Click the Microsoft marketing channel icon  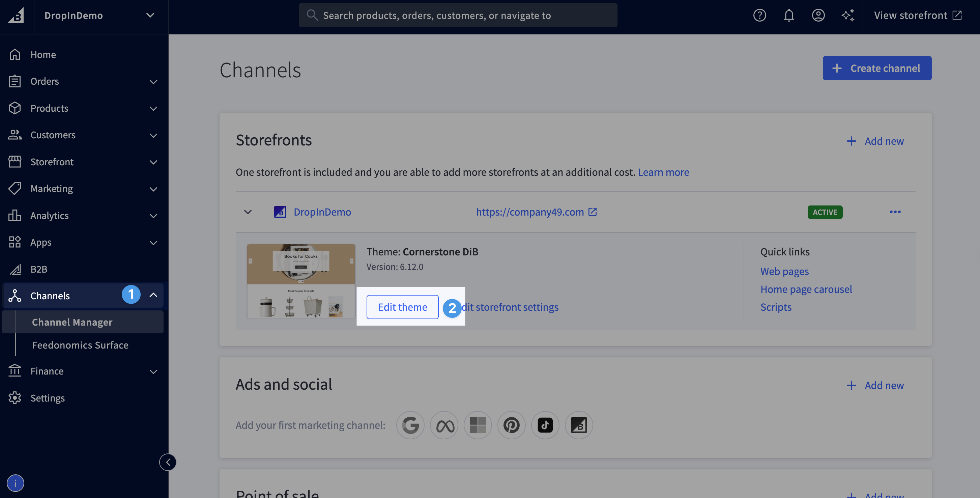478,425
